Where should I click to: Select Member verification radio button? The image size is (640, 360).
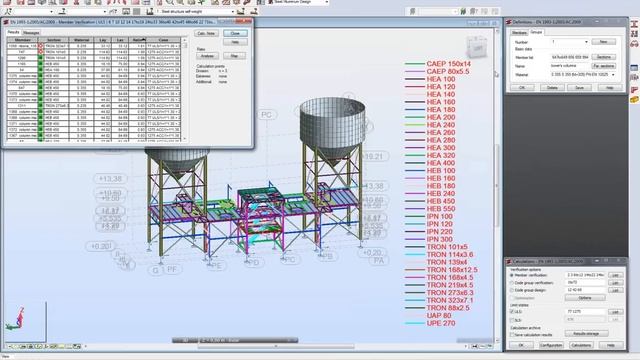[512, 276]
